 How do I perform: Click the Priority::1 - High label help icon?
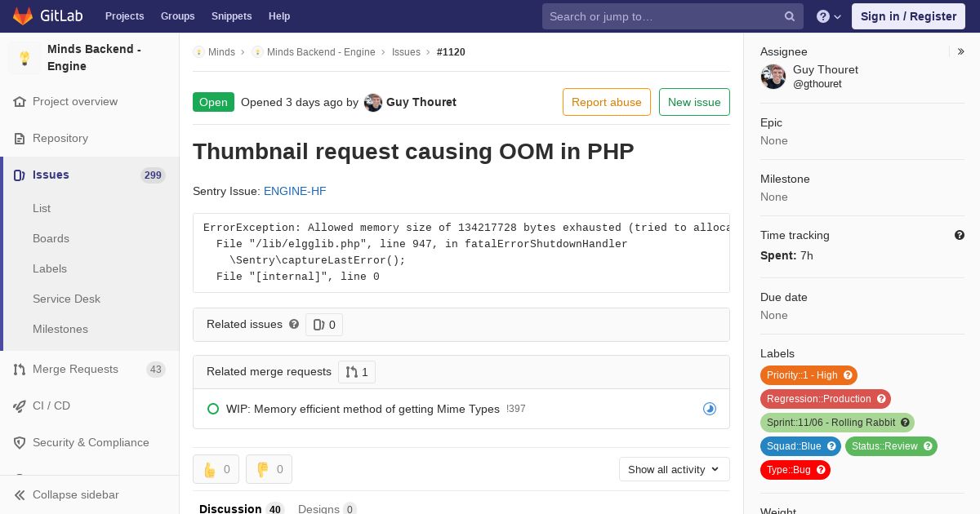click(x=848, y=375)
